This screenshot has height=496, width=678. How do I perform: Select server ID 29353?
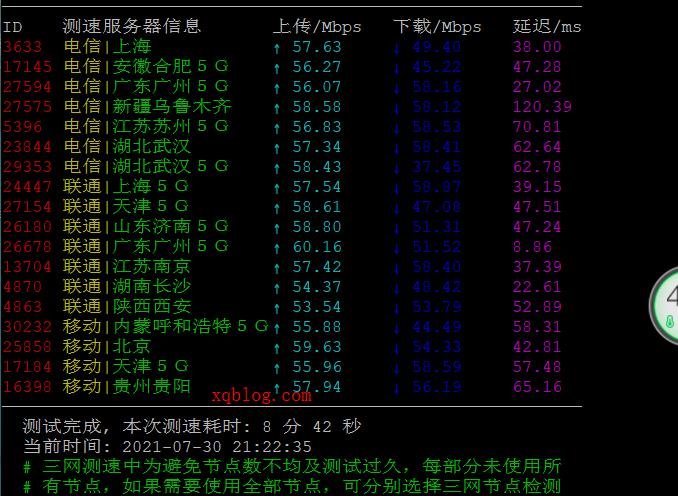point(27,166)
